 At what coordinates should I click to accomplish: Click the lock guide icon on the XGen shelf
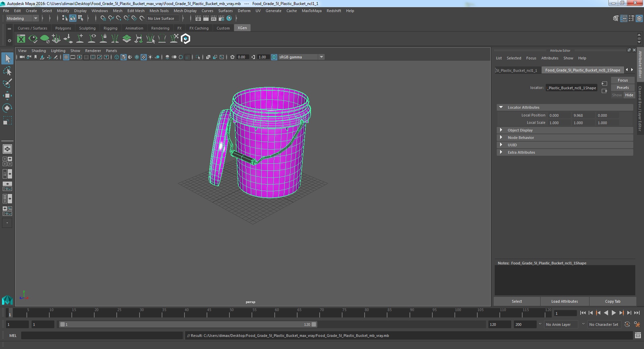pyautogui.click(x=103, y=39)
